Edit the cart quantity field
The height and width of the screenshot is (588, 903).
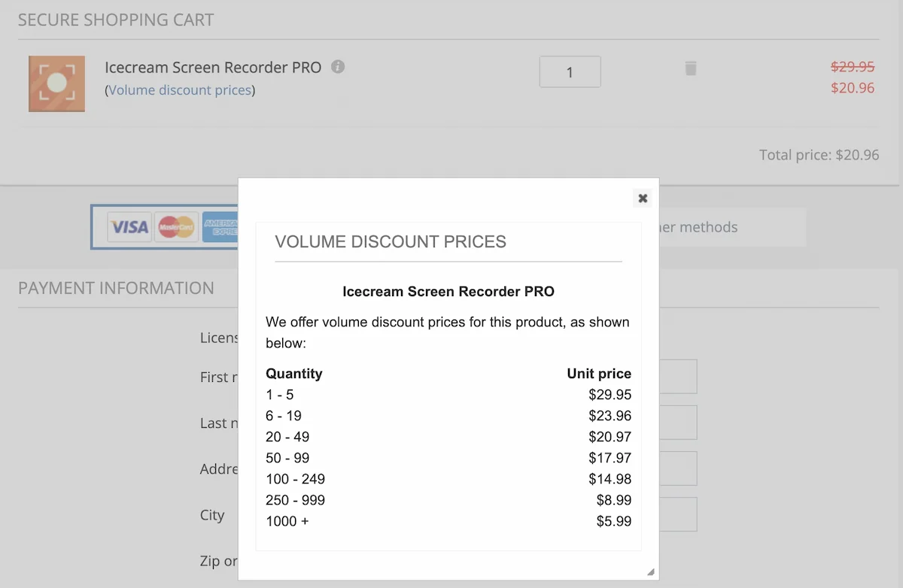coord(570,72)
